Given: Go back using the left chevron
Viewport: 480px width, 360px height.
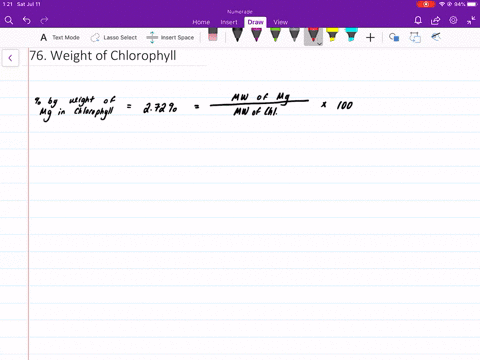Looking at the screenshot, I should click(10, 58).
